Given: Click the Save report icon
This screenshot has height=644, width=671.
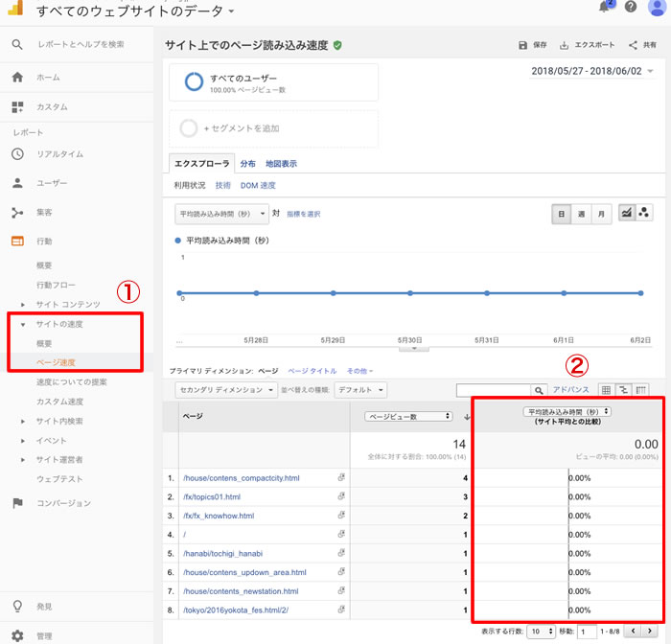Looking at the screenshot, I should [x=522, y=45].
